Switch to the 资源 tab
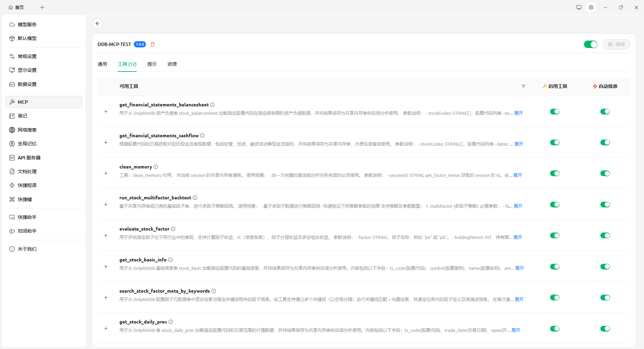644x349 pixels. point(172,64)
